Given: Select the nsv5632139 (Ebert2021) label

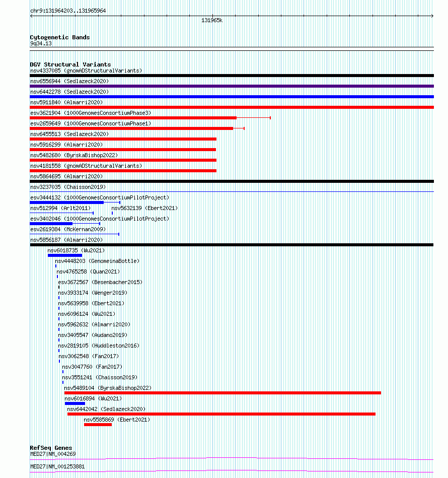Looking at the screenshot, I should [144, 208].
